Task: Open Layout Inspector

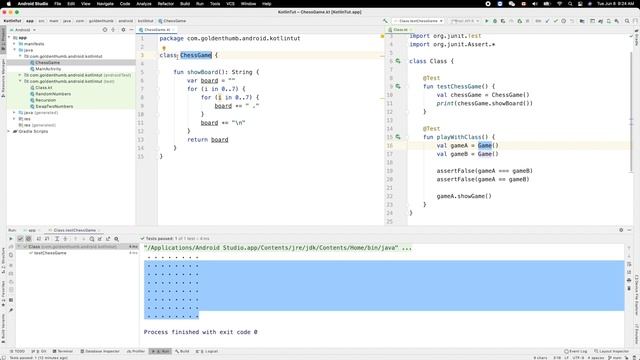Action: click(611, 351)
